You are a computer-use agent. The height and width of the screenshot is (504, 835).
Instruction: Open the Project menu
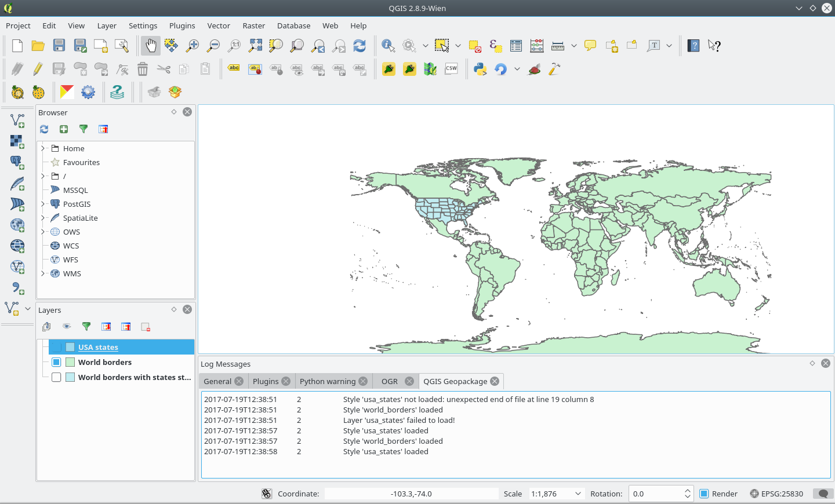(18, 25)
